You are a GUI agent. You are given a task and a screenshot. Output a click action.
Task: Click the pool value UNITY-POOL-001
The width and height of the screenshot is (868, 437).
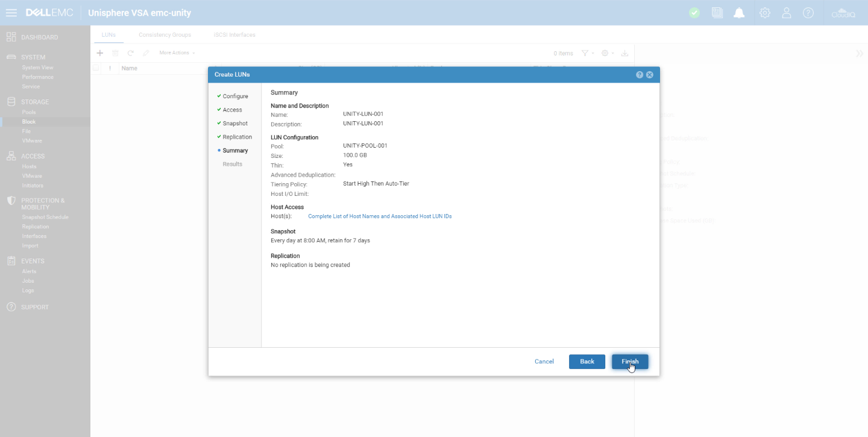(x=365, y=146)
